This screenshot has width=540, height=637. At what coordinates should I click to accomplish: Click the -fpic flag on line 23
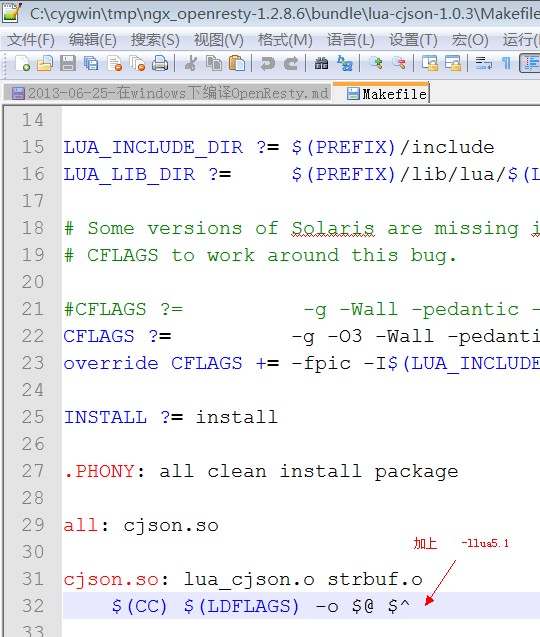point(321,363)
